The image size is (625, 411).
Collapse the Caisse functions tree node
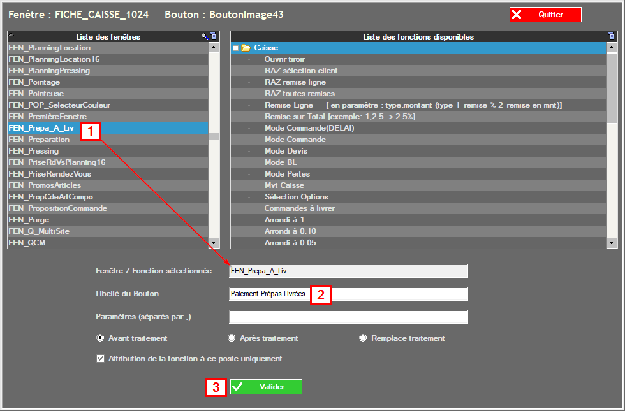coord(235,47)
